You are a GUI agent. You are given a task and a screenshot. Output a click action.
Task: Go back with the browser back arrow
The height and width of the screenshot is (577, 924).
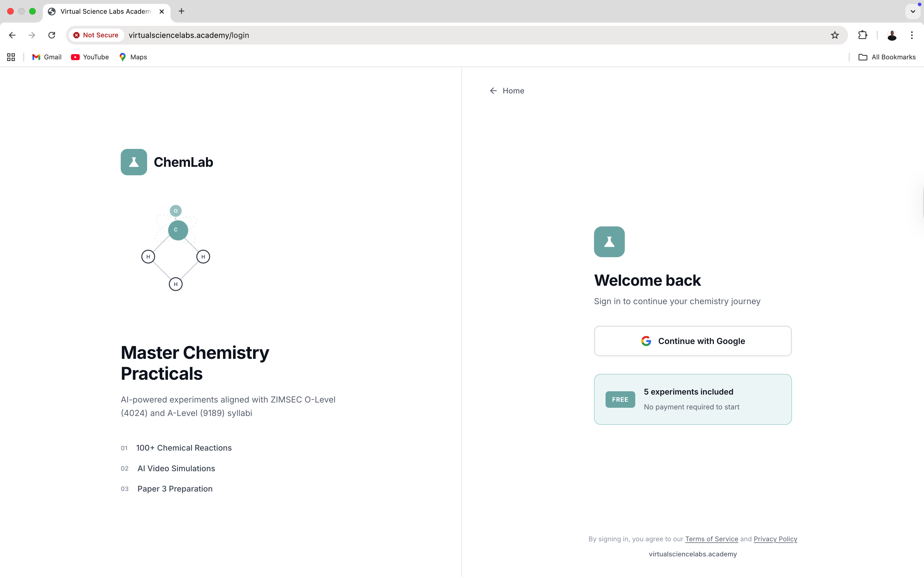point(12,35)
